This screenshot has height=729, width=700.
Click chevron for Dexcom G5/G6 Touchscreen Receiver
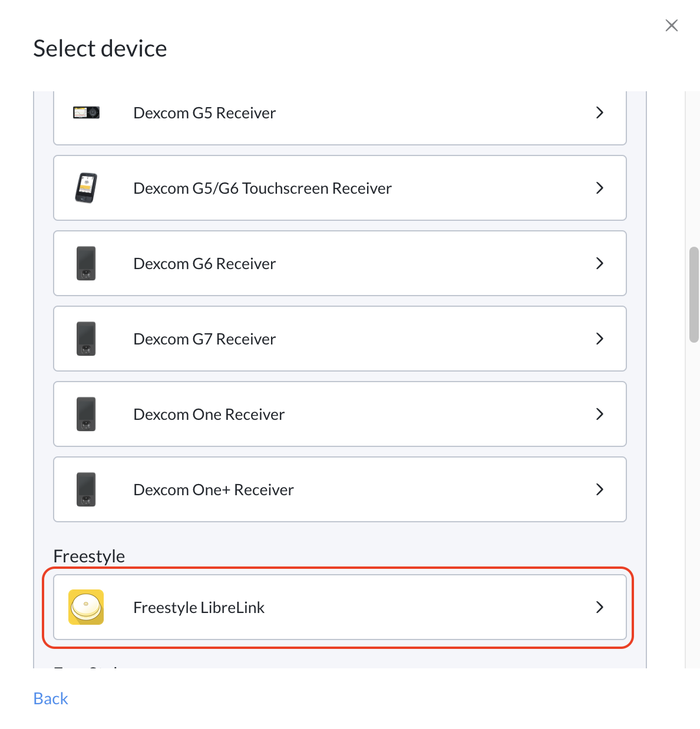click(x=600, y=188)
